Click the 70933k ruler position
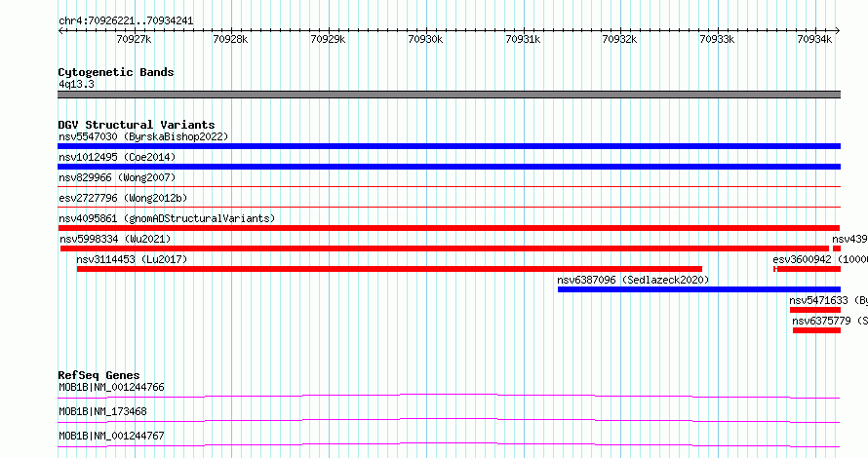 [x=717, y=39]
